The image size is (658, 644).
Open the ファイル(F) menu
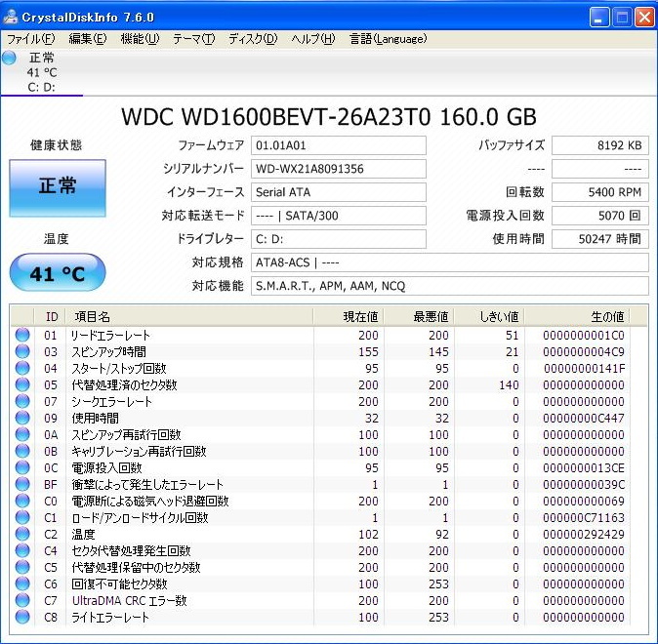30,39
